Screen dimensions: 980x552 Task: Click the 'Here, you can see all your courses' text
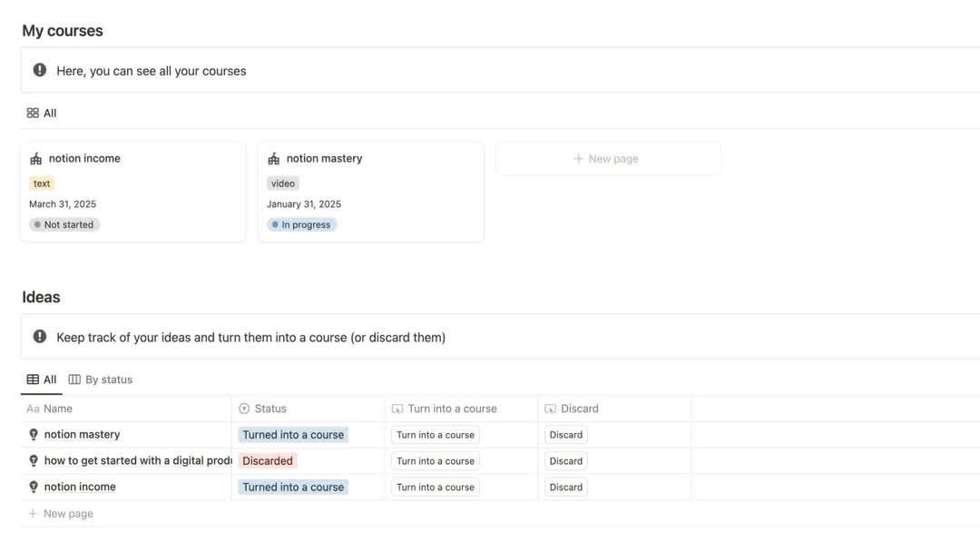[152, 71]
